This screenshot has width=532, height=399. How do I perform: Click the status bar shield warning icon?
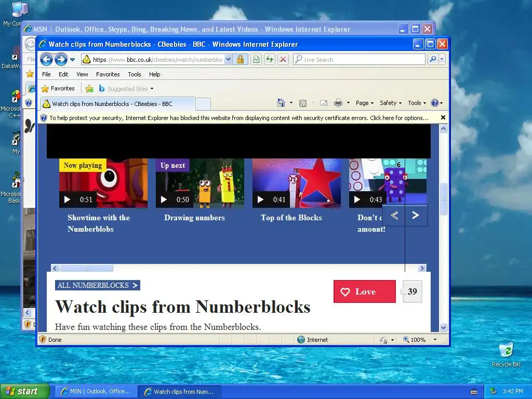click(x=43, y=339)
